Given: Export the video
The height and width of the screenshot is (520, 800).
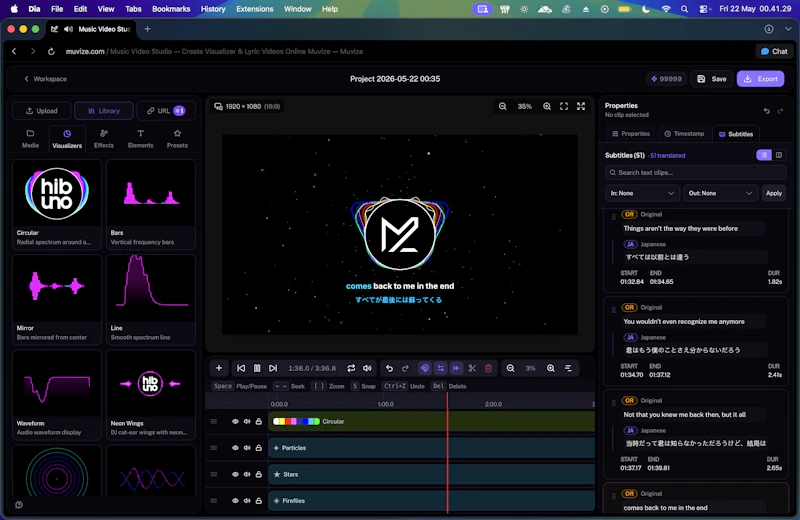Looking at the screenshot, I should click(x=761, y=79).
